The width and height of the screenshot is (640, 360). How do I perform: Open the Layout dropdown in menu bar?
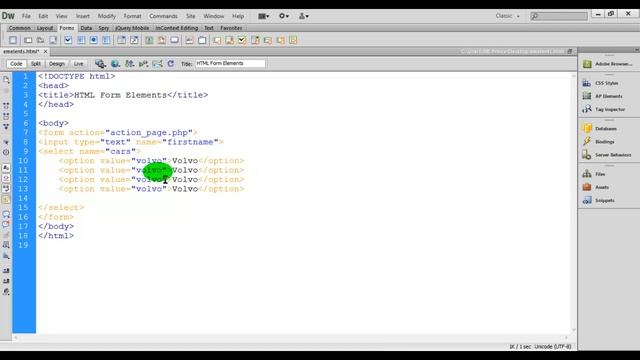pyautogui.click(x=264, y=16)
